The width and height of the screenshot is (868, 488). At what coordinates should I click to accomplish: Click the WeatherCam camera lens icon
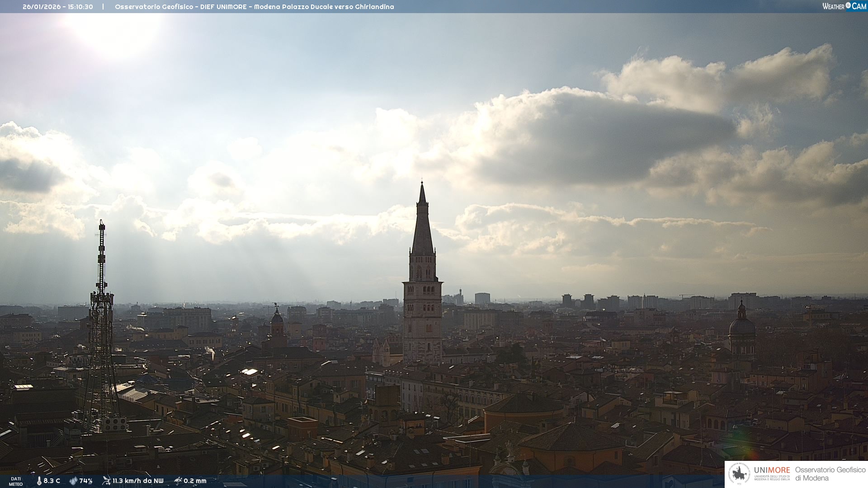point(848,5)
